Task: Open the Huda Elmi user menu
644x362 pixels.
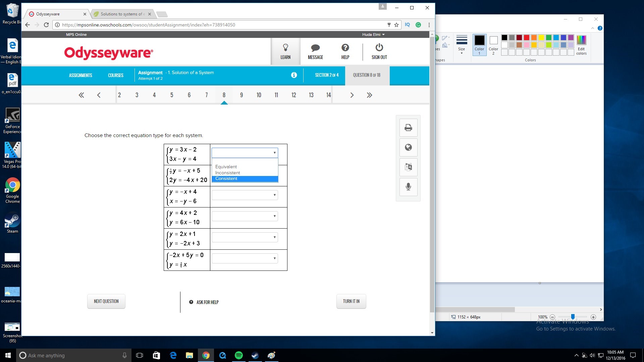Action: pyautogui.click(x=373, y=35)
